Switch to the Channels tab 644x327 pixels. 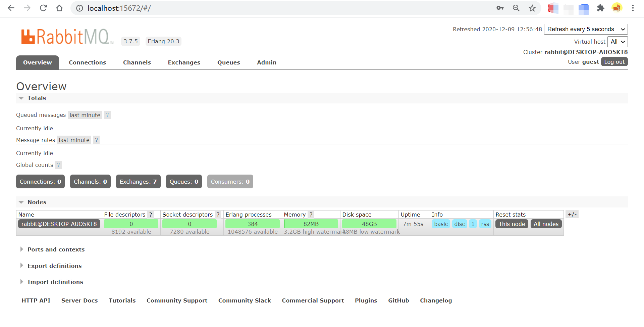click(x=137, y=62)
